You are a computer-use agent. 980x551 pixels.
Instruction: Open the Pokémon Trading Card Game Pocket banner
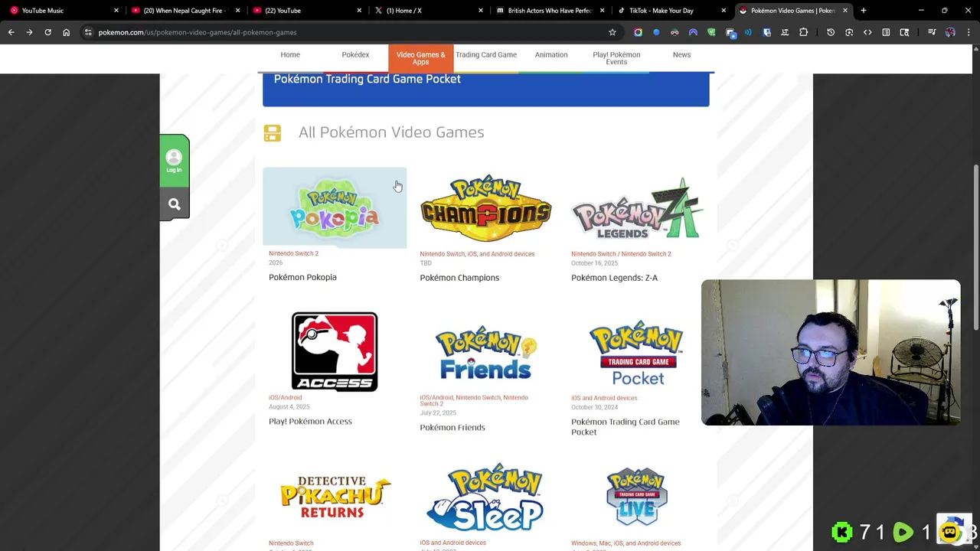(485, 89)
